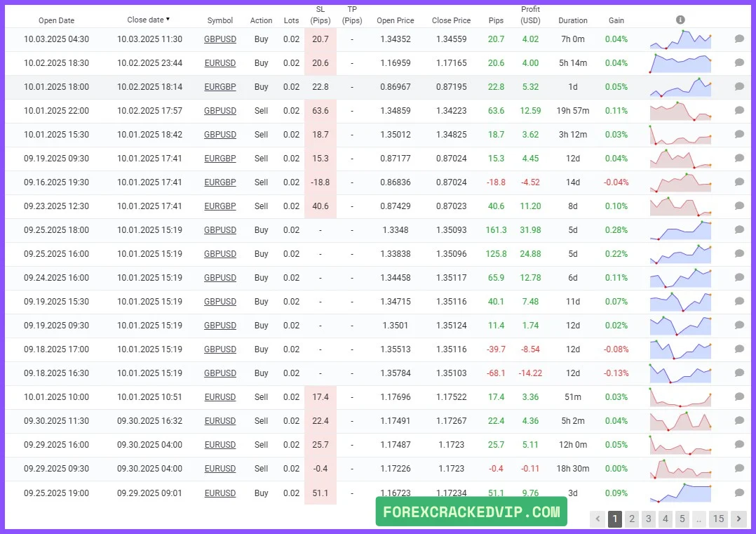
Task: Click the sparkline chart for the 31.98 profit trade
Action: (x=680, y=230)
